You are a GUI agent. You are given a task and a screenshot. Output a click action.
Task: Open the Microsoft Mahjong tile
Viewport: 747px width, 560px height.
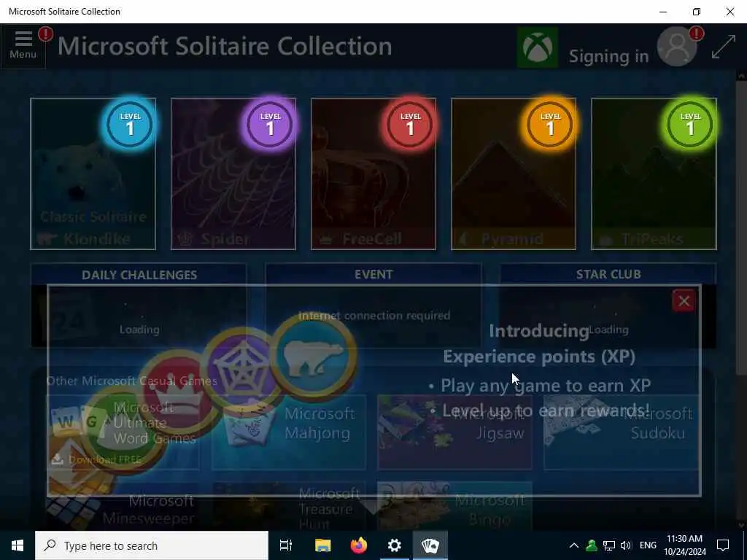289,432
